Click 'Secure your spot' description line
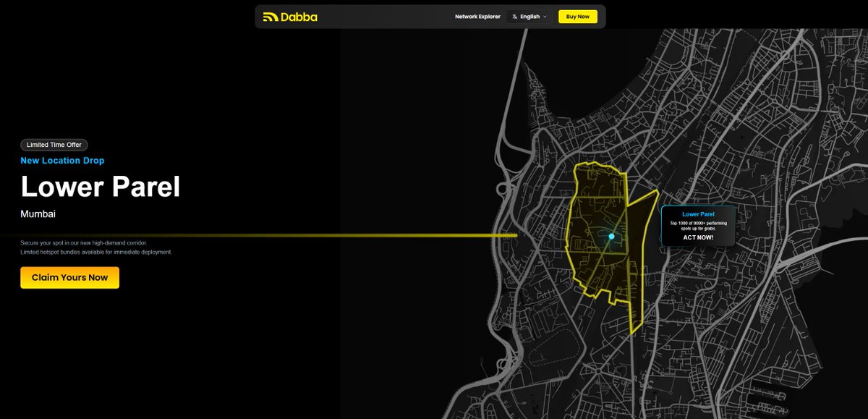 coord(84,243)
